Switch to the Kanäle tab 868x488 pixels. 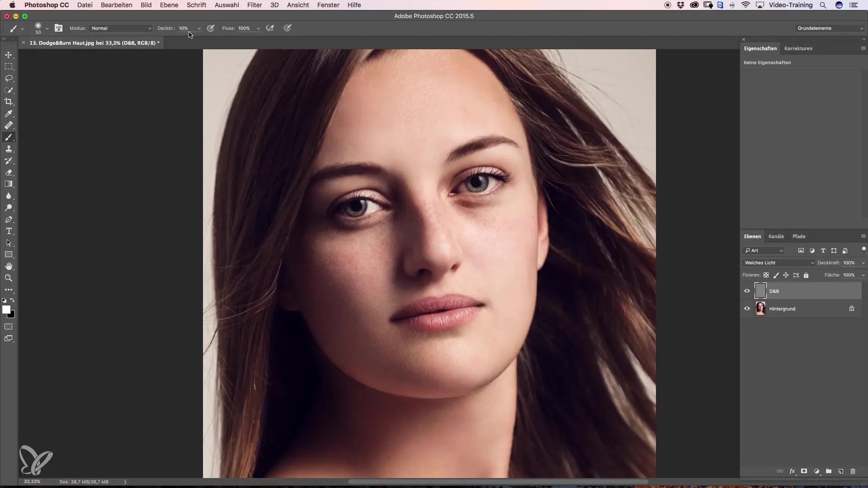(x=776, y=236)
